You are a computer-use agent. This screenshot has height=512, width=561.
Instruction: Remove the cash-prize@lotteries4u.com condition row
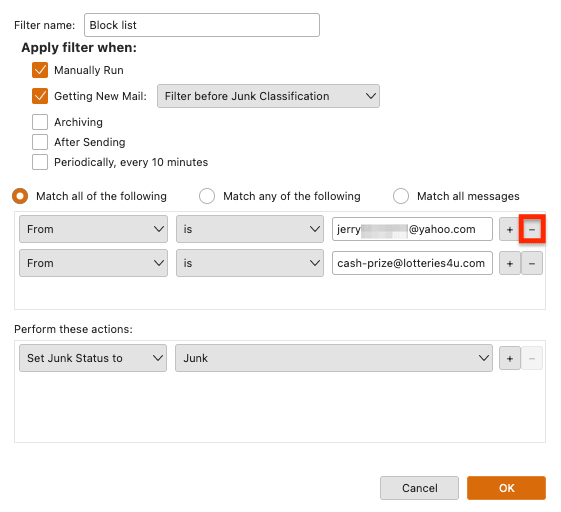coord(532,263)
